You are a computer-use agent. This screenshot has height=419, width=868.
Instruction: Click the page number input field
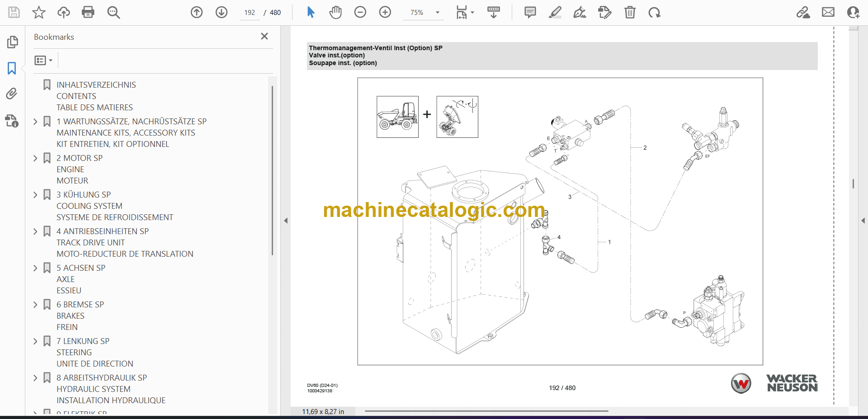click(x=250, y=13)
